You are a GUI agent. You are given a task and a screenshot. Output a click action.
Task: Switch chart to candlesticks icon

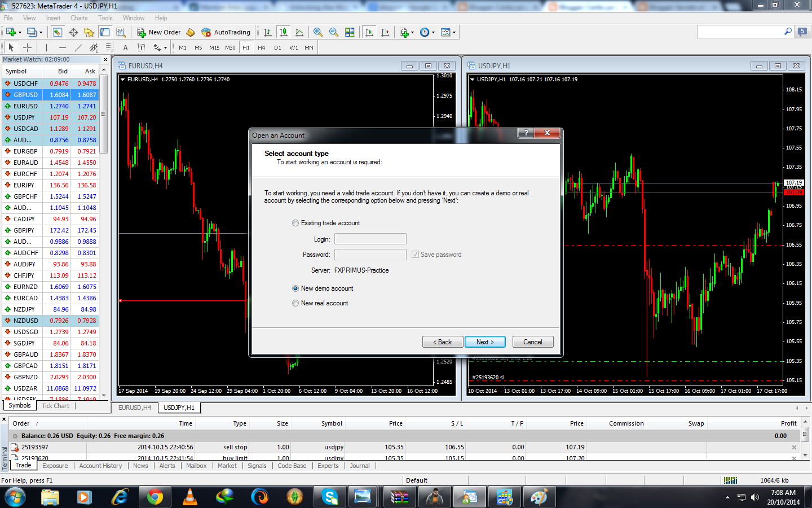coord(284,32)
